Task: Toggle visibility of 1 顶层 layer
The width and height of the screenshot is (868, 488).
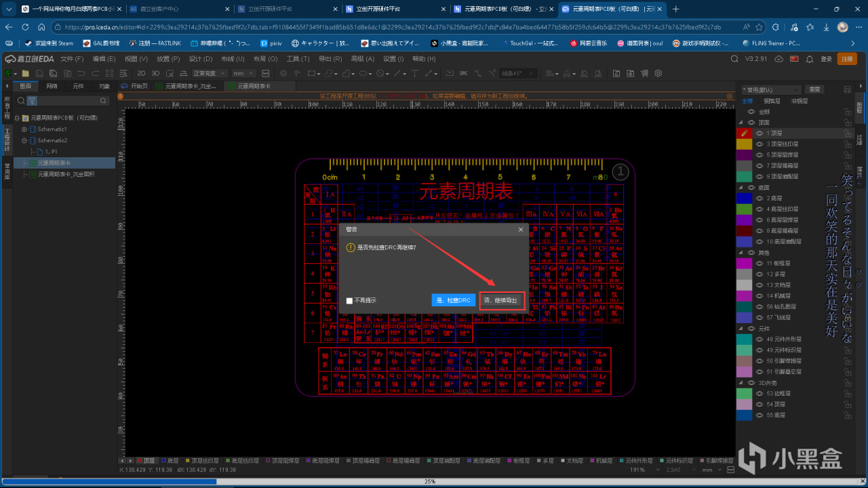Action: coord(759,134)
